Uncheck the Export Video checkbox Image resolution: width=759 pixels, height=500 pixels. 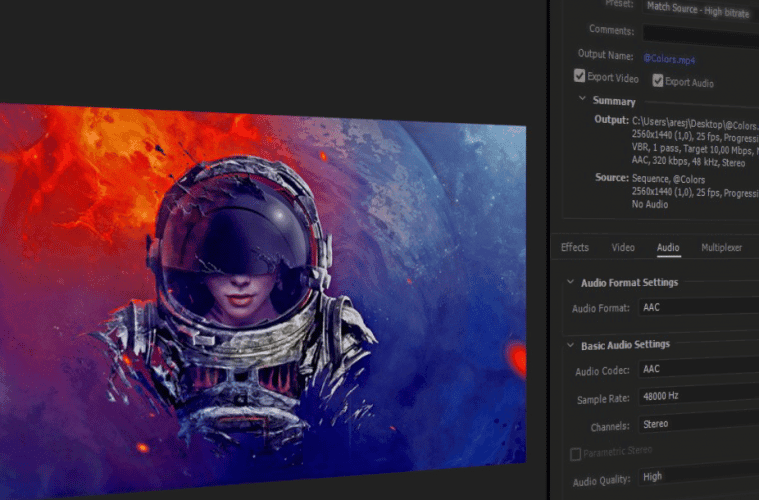tap(580, 77)
